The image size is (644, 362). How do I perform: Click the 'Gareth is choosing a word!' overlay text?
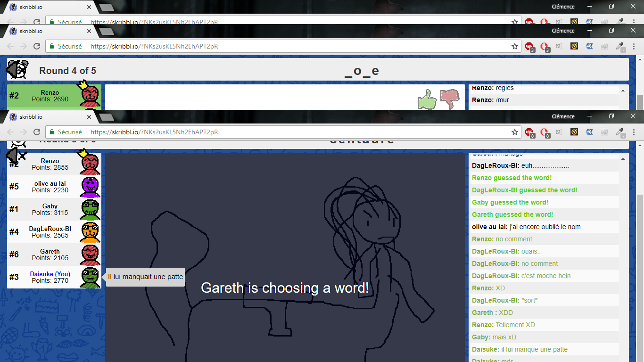pyautogui.click(x=285, y=288)
